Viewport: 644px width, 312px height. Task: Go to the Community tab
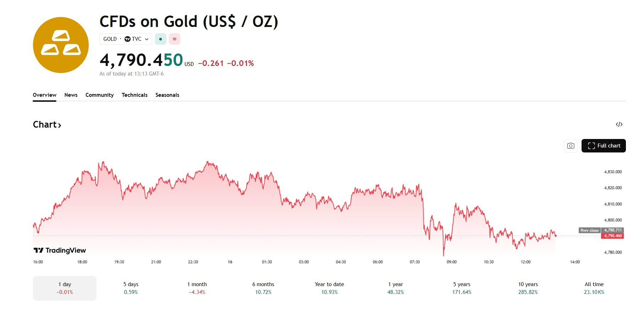[99, 95]
